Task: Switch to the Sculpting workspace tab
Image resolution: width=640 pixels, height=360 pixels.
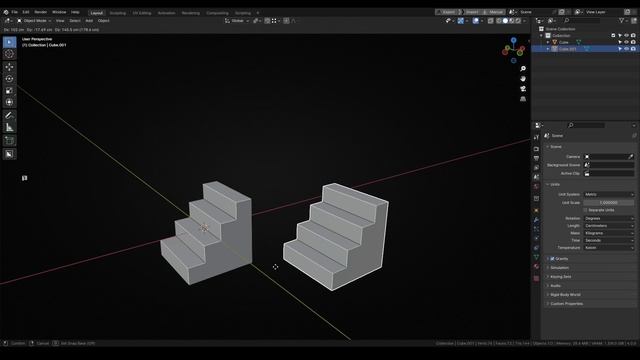Action: 118,13
